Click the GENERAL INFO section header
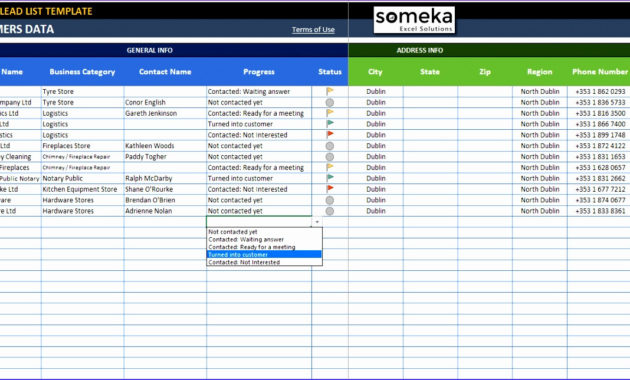Viewport: 630px width, 380px height. (x=149, y=50)
